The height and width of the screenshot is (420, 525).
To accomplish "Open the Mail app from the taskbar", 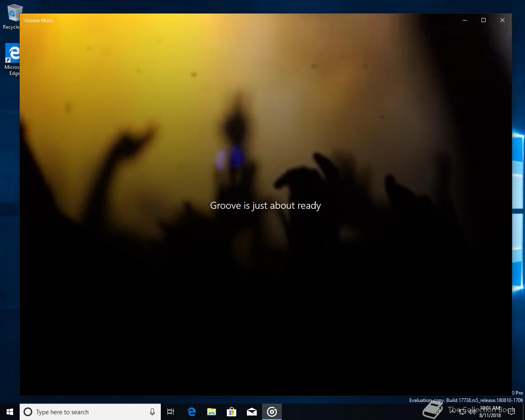I will pyautogui.click(x=252, y=412).
